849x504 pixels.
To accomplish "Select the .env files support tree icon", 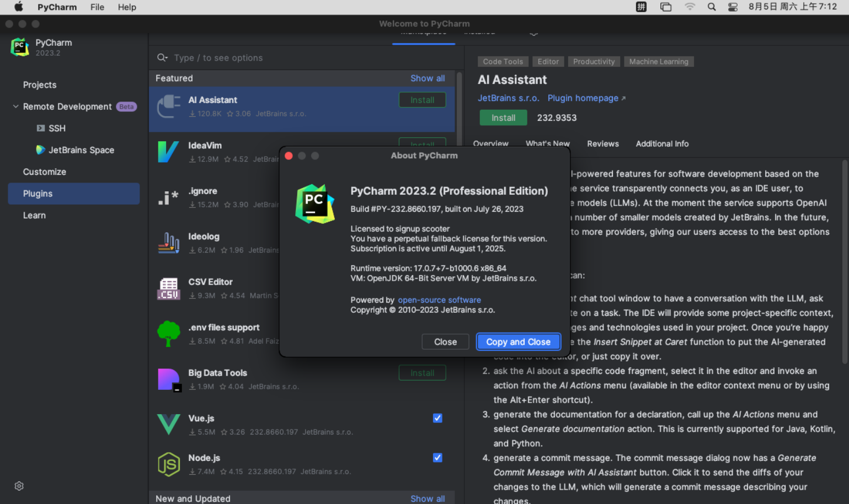I will click(x=169, y=334).
